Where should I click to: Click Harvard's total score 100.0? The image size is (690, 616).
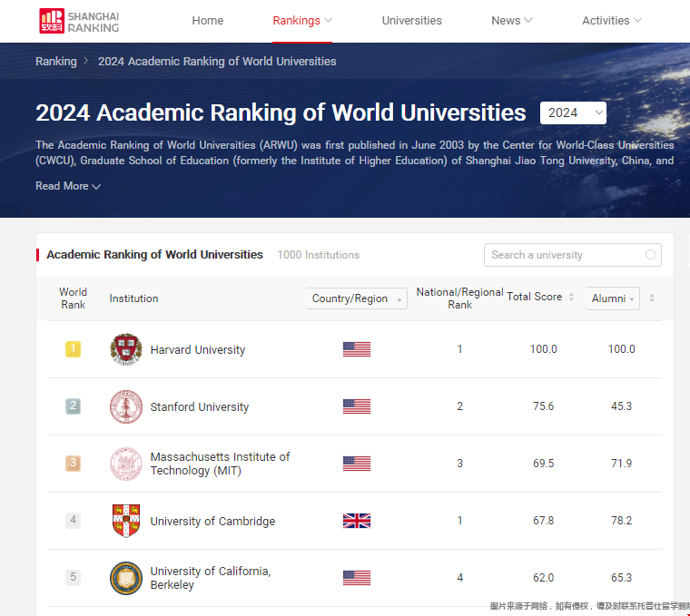[x=544, y=349]
